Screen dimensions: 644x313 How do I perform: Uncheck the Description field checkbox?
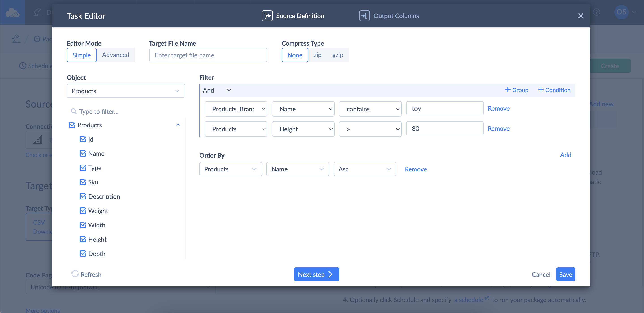point(83,196)
